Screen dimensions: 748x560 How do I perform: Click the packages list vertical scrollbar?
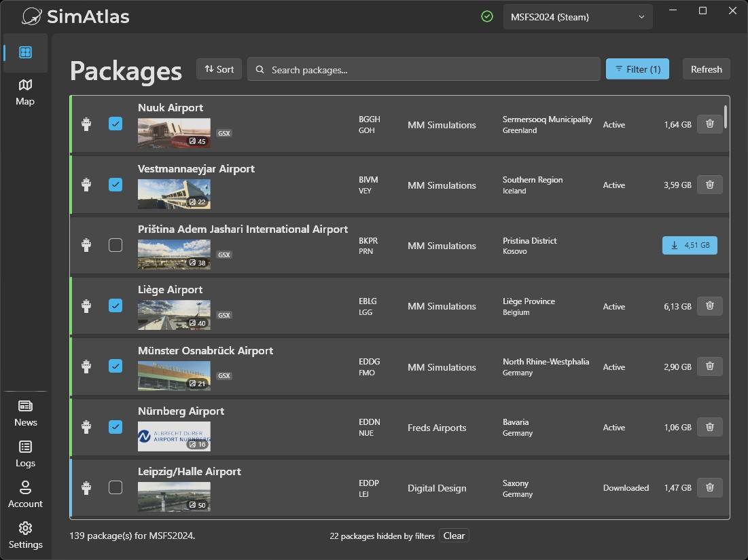pos(726,117)
